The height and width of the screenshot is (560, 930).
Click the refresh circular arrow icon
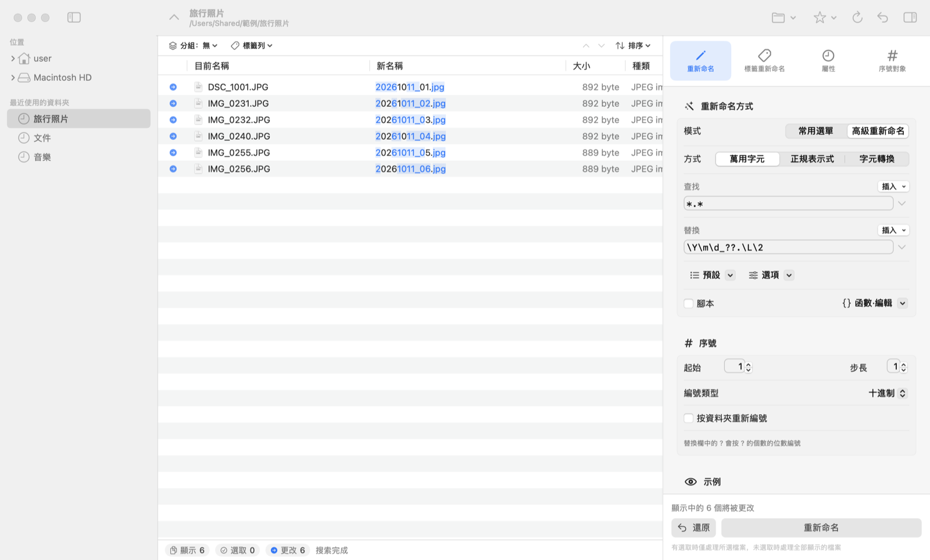tap(857, 17)
